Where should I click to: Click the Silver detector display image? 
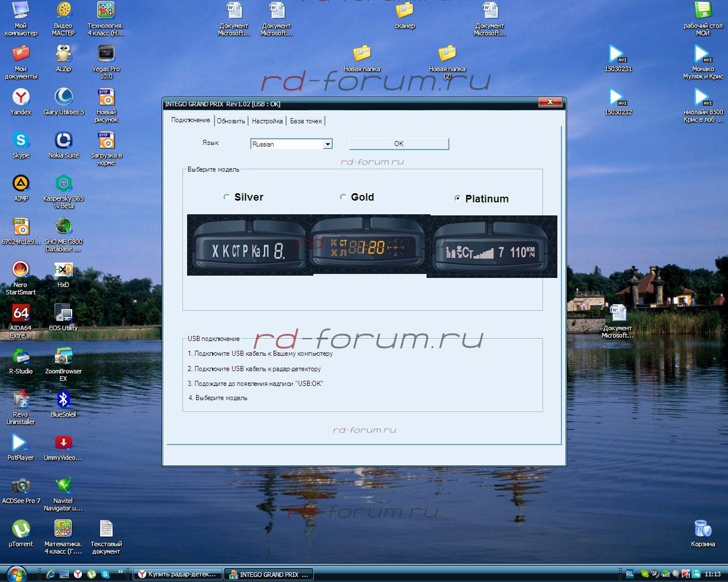[x=249, y=246]
